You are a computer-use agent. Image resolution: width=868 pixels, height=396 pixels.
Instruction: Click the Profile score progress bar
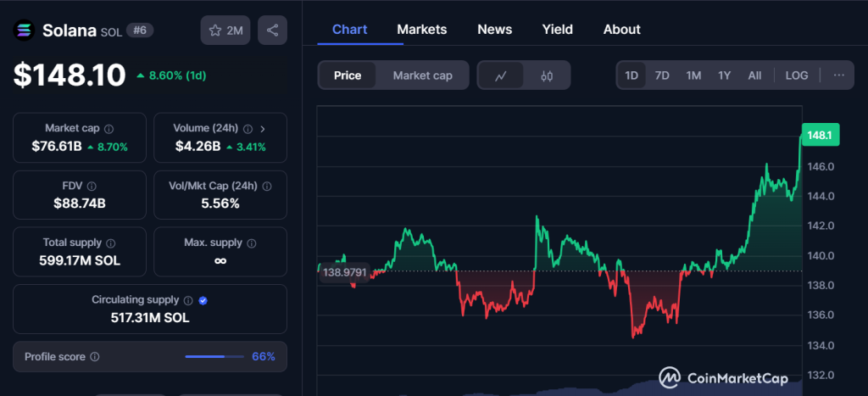click(214, 357)
